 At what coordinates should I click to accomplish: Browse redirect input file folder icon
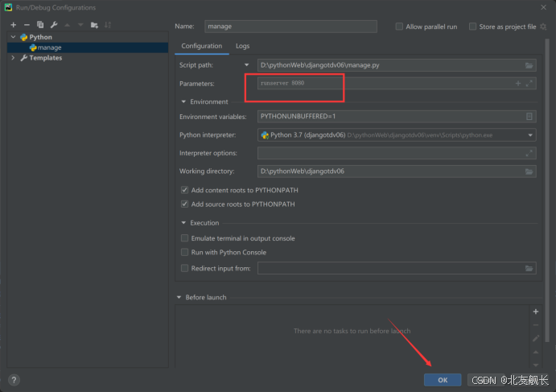click(x=529, y=269)
